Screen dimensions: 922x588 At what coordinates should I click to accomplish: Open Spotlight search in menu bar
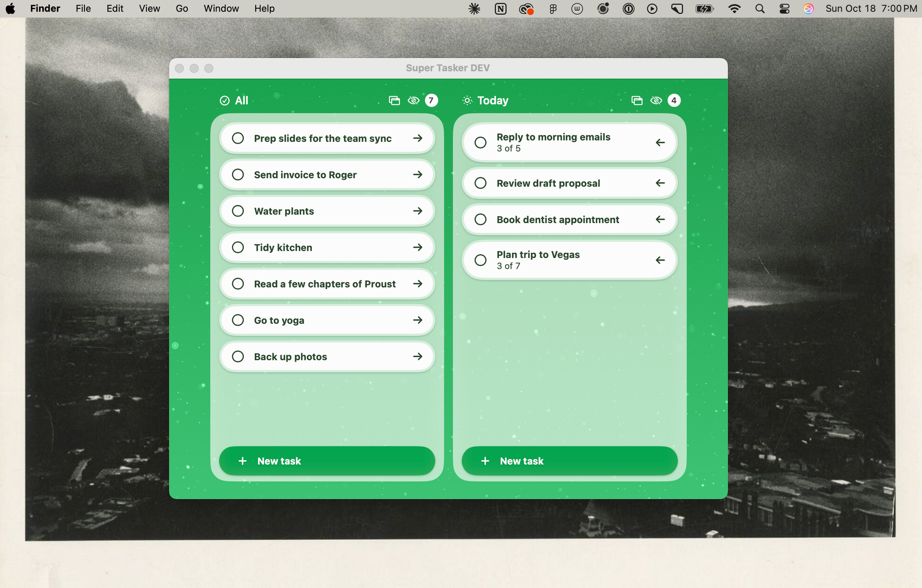(x=759, y=8)
